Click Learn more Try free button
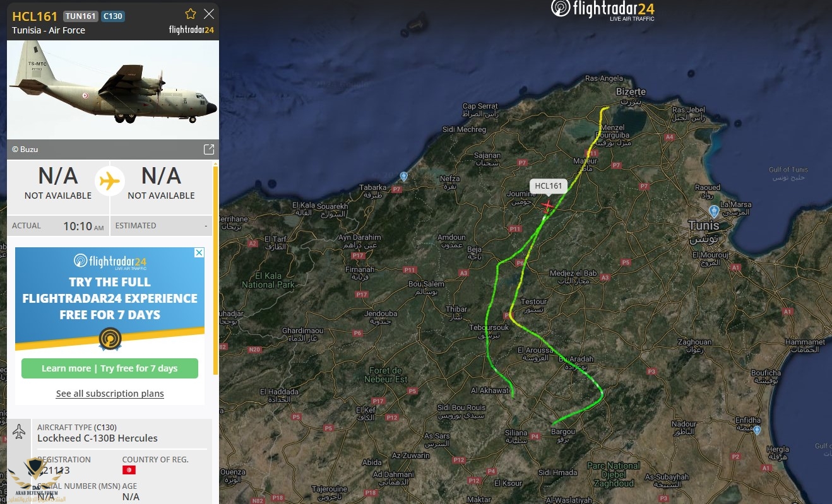Screen dimensions: 832x504 pyautogui.click(x=110, y=368)
